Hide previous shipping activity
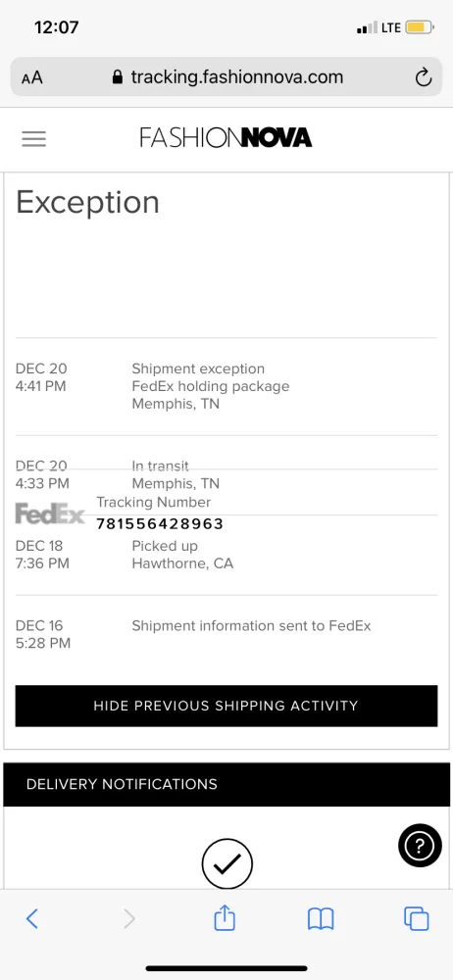Viewport: 453px width, 980px height. tap(226, 706)
